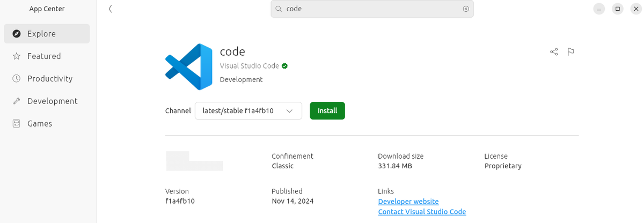Image resolution: width=644 pixels, height=223 pixels.
Task: Click the report flag icon
Action: click(571, 52)
